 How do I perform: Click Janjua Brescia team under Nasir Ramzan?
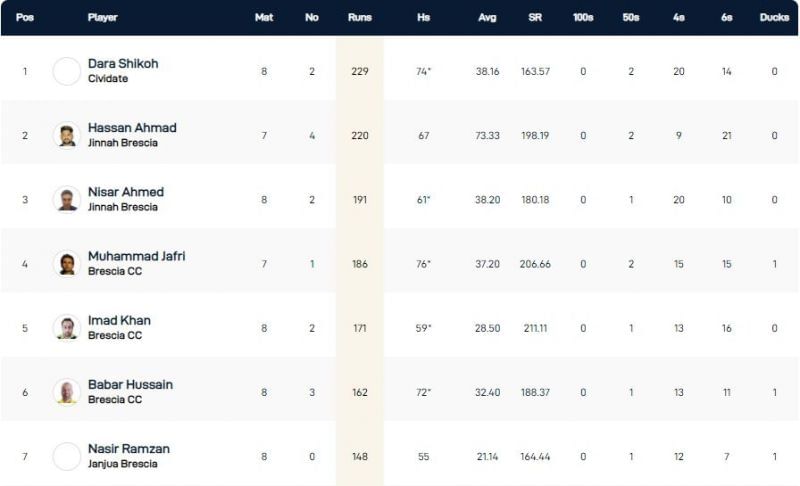(x=123, y=464)
